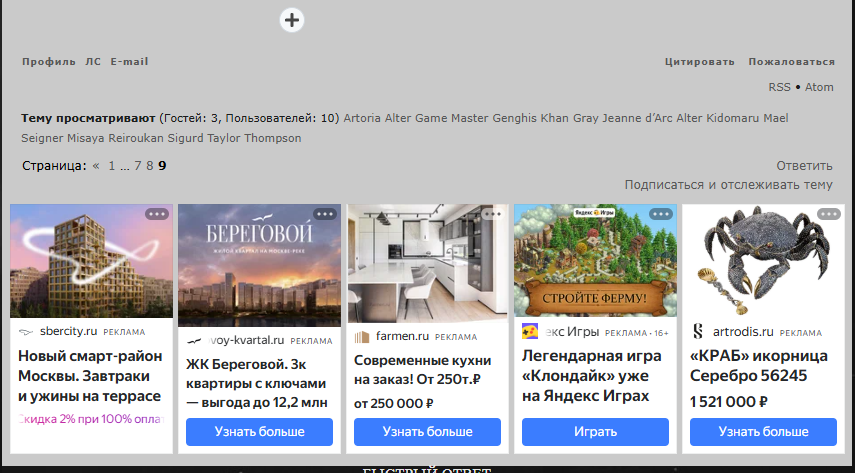
Task: Open the three-dot menu on artrodis.ru ad
Action: coord(829,214)
